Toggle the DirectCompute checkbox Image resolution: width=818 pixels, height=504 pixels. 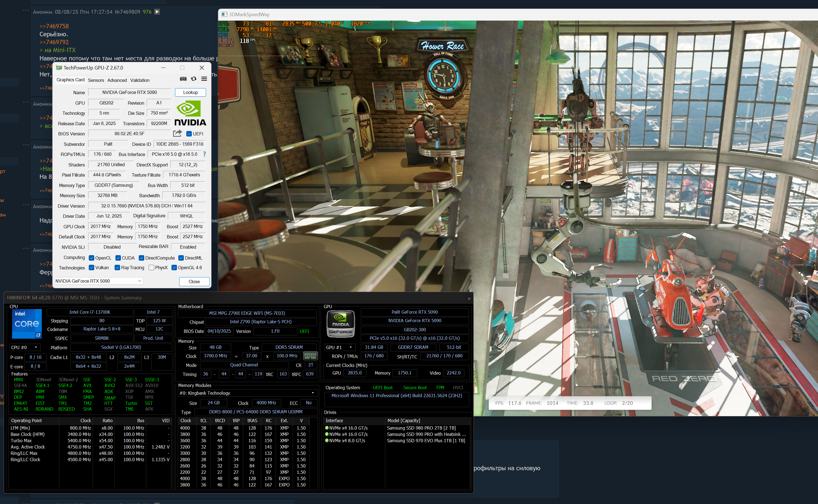coord(142,258)
